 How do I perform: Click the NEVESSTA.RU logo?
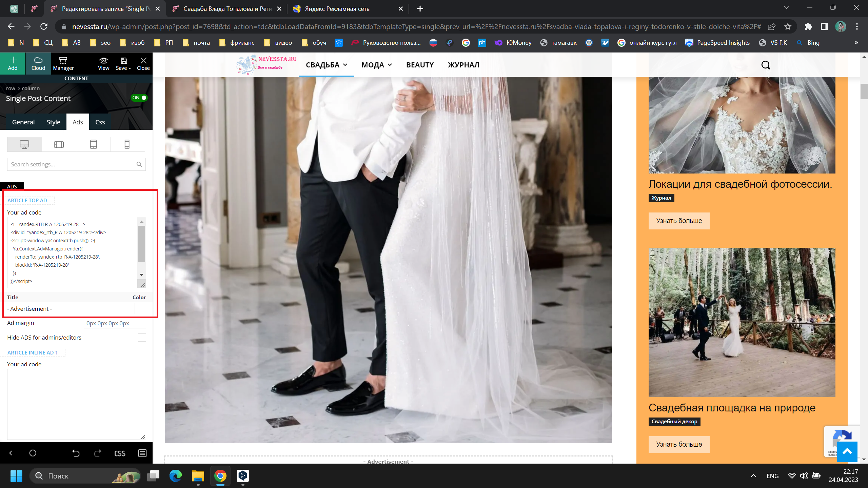pyautogui.click(x=267, y=64)
